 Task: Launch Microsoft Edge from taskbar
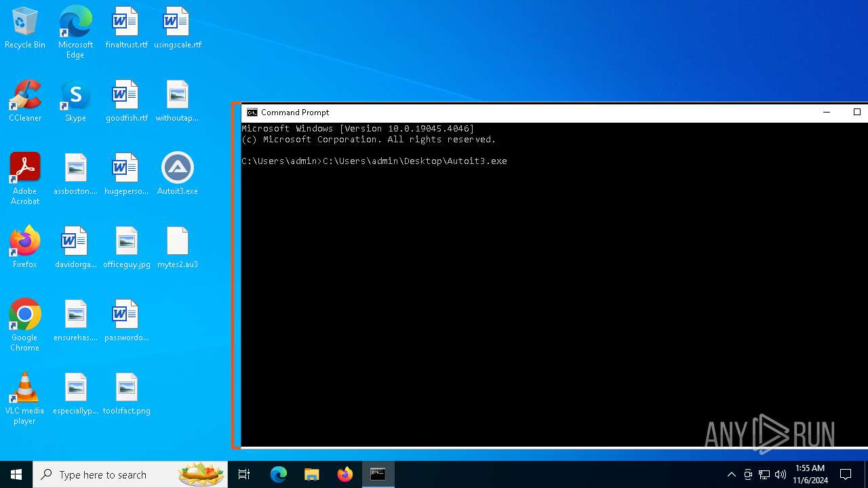[x=279, y=474]
